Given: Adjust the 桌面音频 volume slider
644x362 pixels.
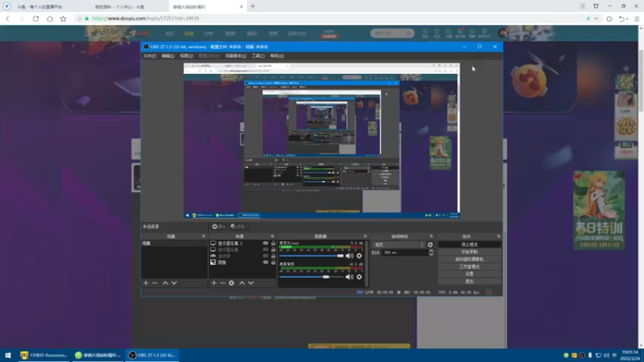Looking at the screenshot, I should [312, 277].
